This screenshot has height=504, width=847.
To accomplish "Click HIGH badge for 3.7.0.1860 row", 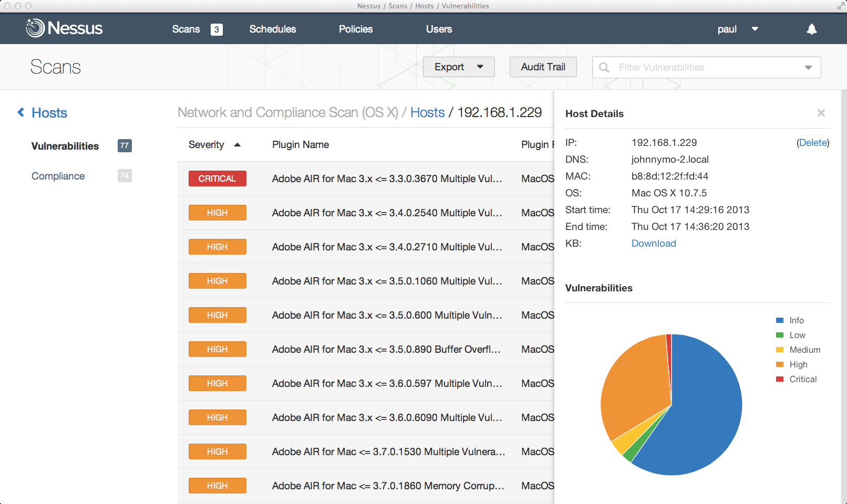I will pyautogui.click(x=218, y=486).
